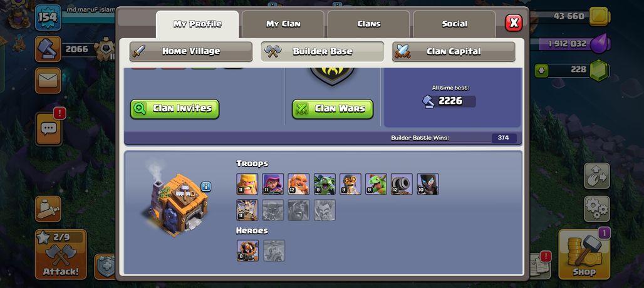Tap the Cannon Cart troop icon

(402, 184)
